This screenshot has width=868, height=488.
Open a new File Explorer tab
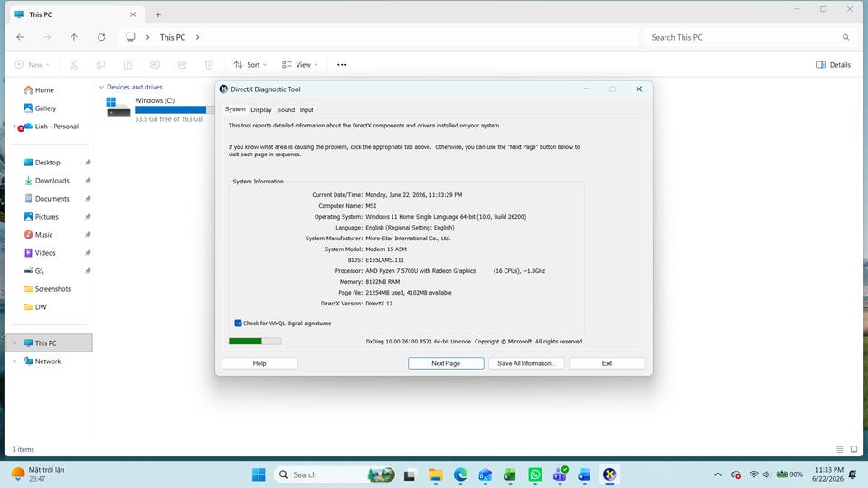(x=157, y=15)
